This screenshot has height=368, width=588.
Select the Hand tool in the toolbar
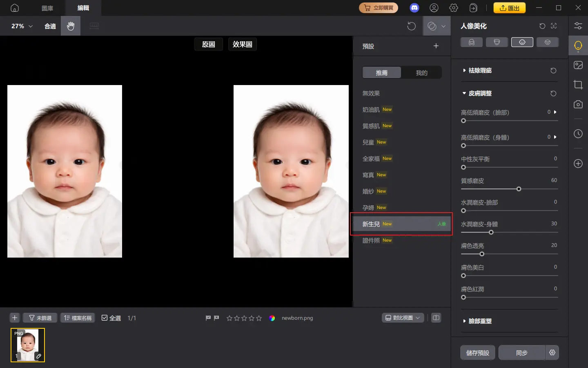[70, 26]
